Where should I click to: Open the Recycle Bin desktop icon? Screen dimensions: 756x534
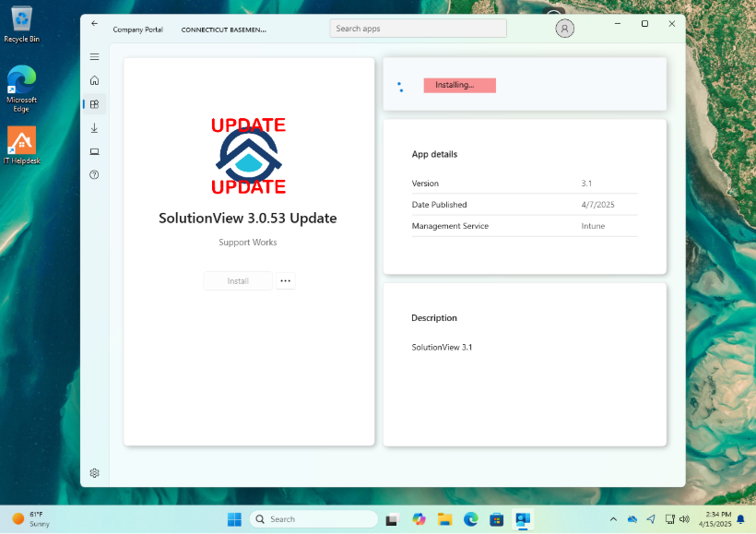tap(22, 24)
